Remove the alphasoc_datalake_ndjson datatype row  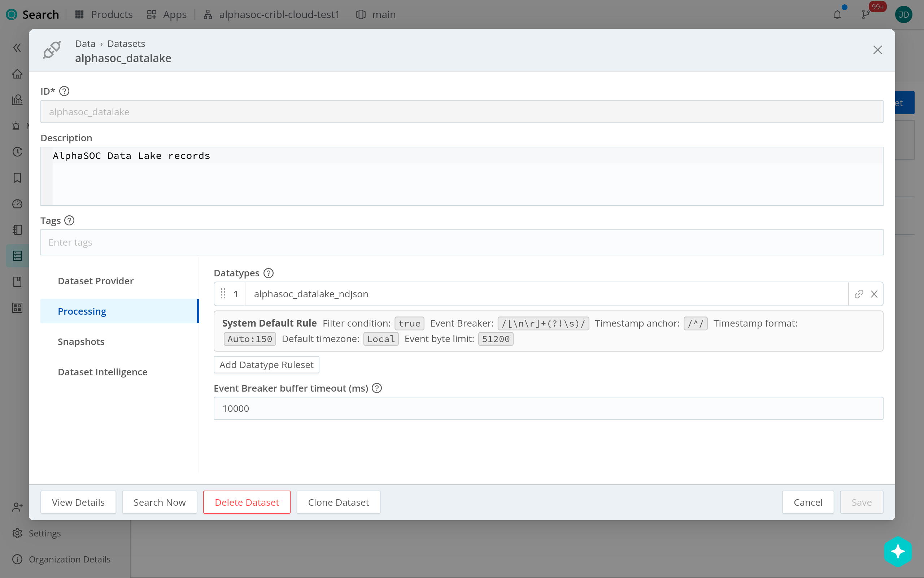(x=874, y=294)
